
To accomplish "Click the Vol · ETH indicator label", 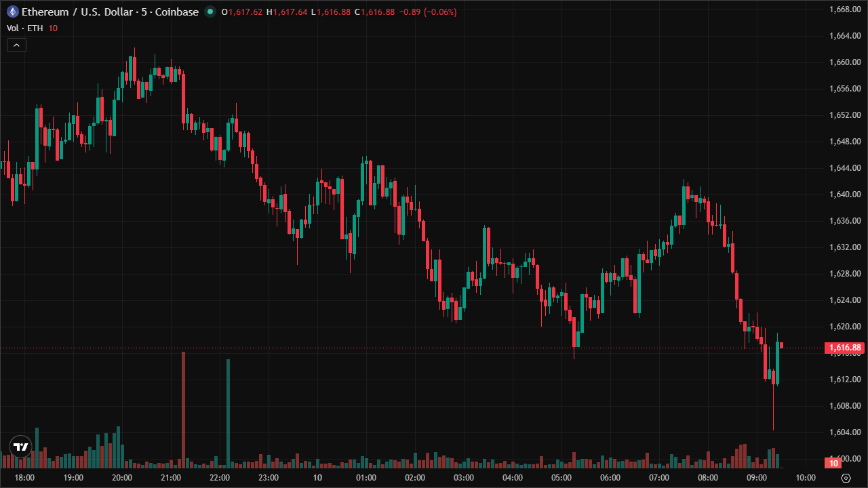I will pos(25,28).
